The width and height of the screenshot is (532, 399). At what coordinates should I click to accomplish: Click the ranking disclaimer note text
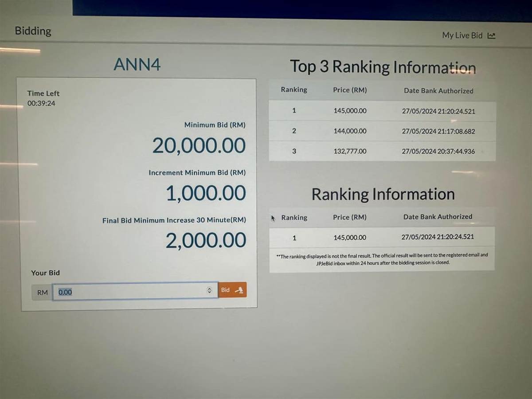pos(382,259)
